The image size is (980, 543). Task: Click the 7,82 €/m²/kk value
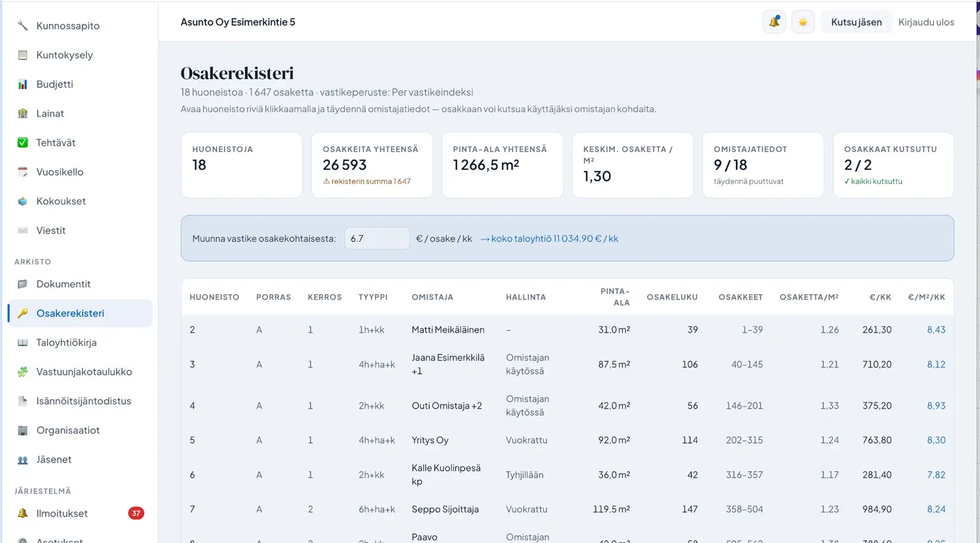[x=936, y=475]
